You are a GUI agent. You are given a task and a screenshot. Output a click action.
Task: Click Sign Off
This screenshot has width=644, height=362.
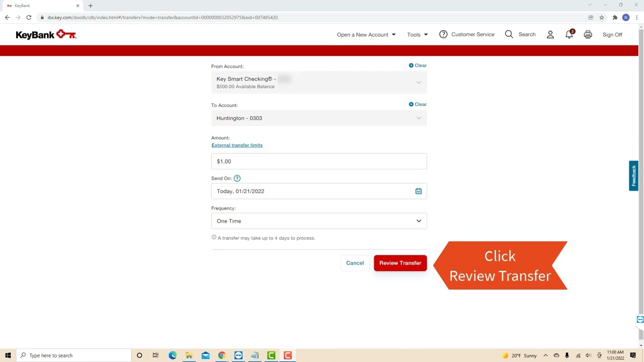click(612, 35)
